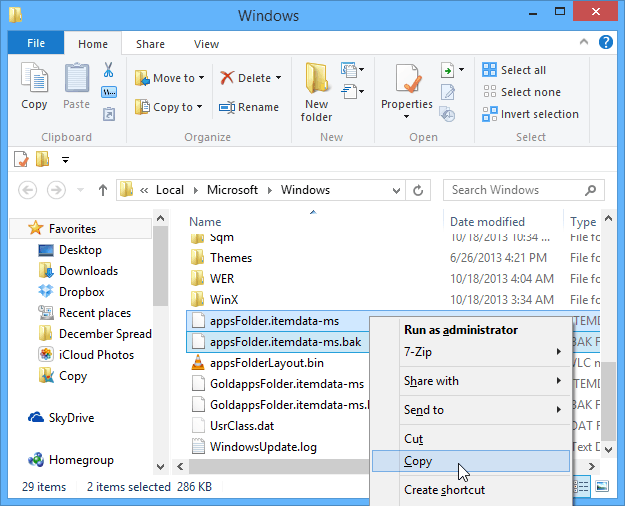
Task: Click the History icon in Open group
Action: (448, 114)
